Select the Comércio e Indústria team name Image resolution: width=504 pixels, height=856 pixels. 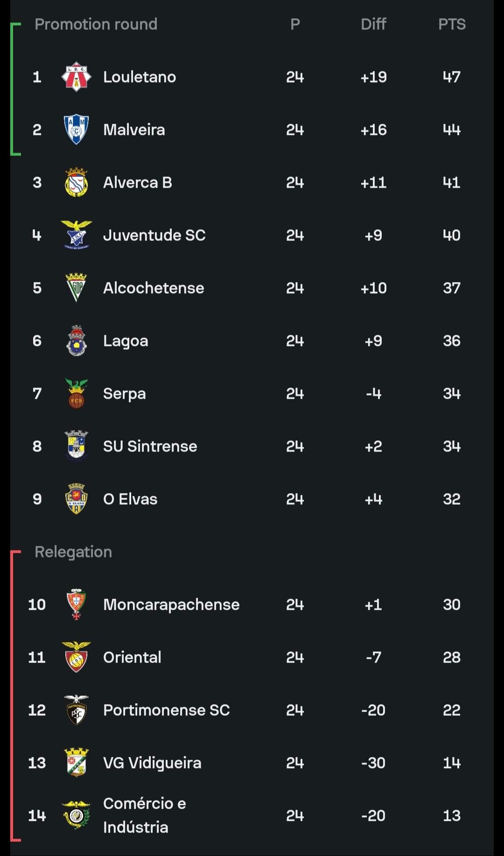tap(144, 815)
